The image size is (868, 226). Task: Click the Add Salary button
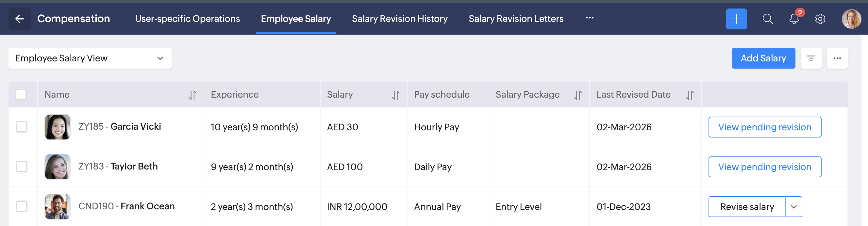pyautogui.click(x=763, y=58)
